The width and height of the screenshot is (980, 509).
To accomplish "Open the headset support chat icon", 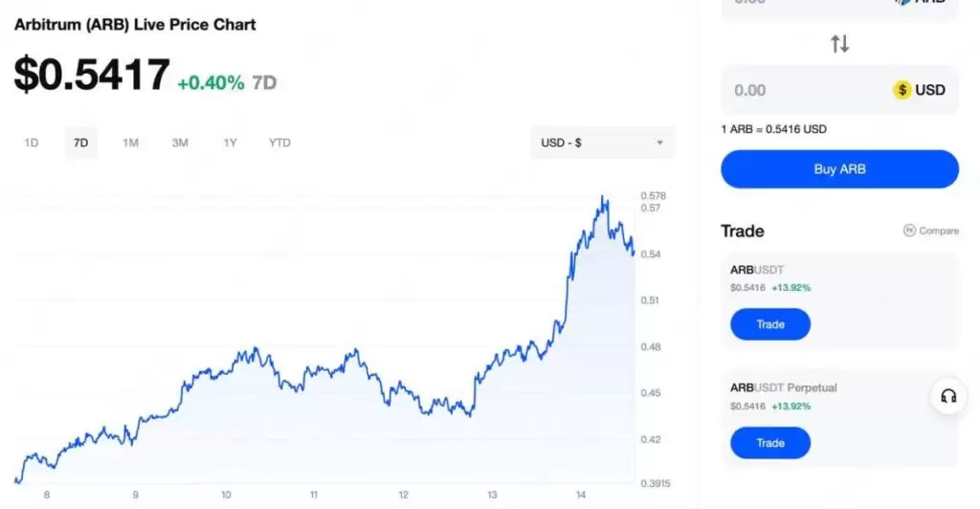I will click(948, 396).
